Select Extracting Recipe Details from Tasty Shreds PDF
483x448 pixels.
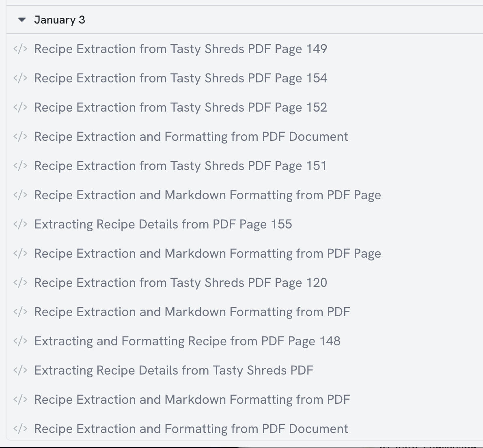174,370
